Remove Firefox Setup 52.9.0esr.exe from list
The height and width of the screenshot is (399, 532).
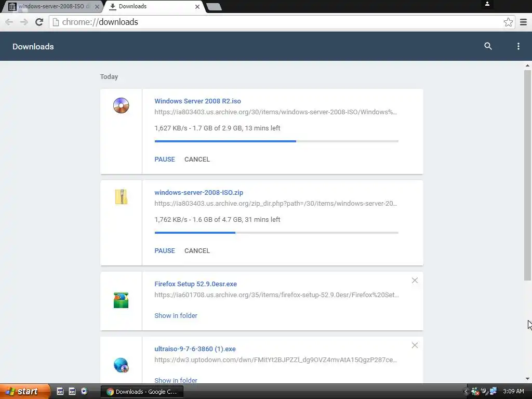pyautogui.click(x=415, y=280)
